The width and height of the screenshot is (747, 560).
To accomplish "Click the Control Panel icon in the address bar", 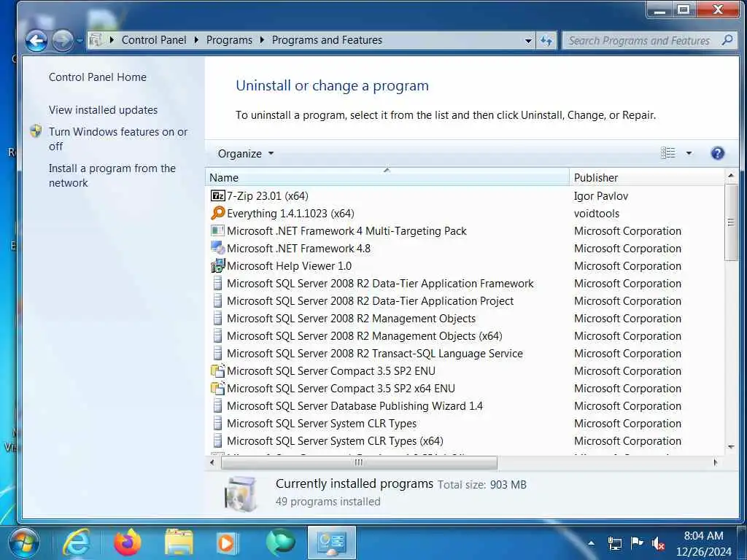I will [x=96, y=40].
